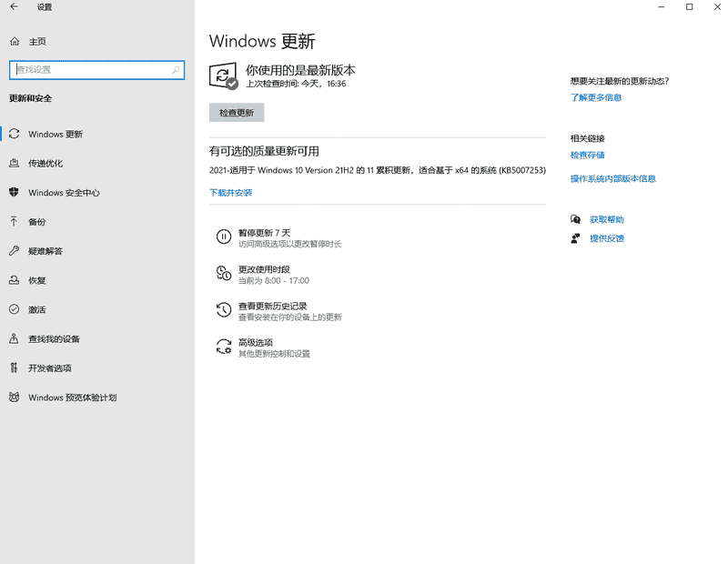Click the 获取帮助 chat bubble icon

tap(575, 219)
